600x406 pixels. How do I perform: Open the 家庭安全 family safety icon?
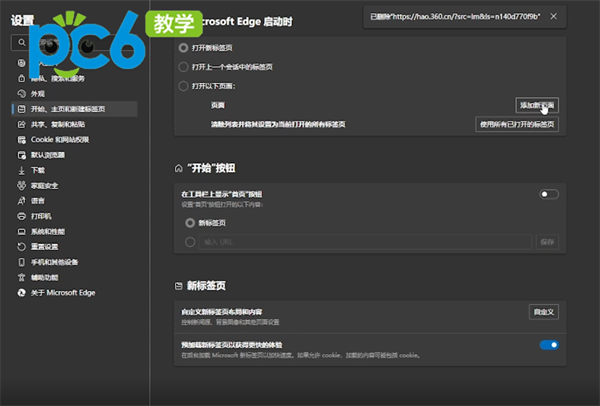click(x=21, y=186)
